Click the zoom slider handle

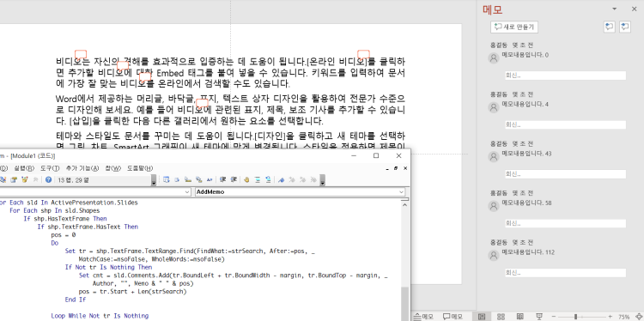[x=575, y=317]
